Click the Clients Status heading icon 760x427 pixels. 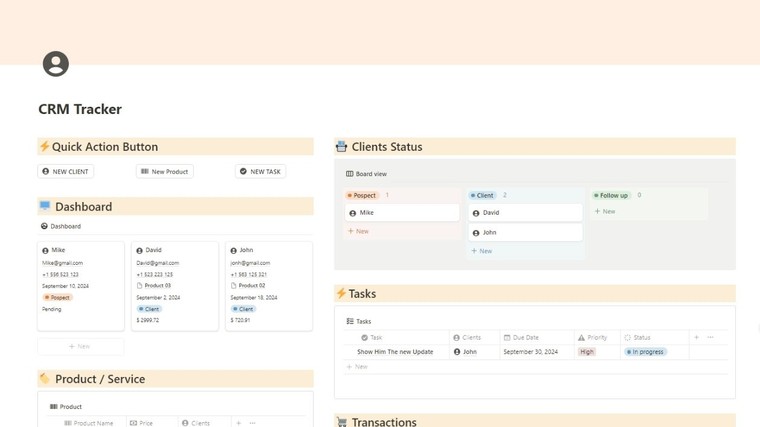(x=341, y=146)
